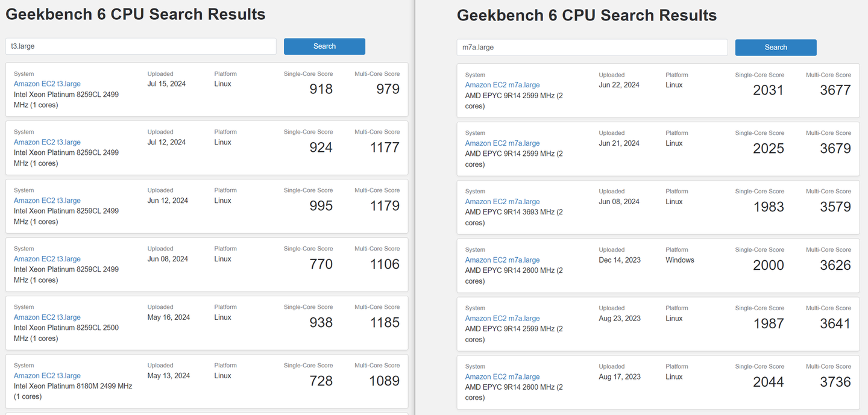The width and height of the screenshot is (868, 415).
Task: Open the m7a.large result uploaded Aug 23, 2023
Action: click(502, 319)
